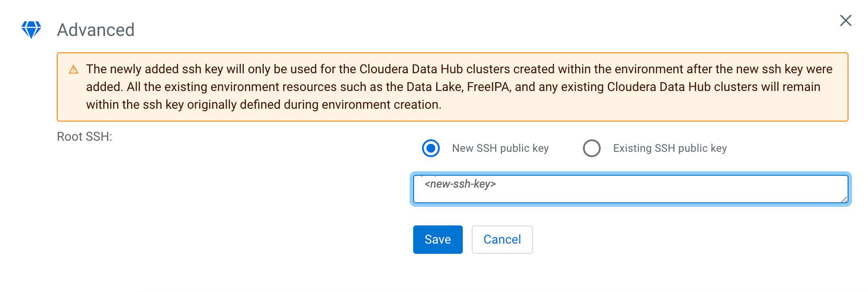This screenshot has height=292, width=868.
Task: Click the "<new-ssh-key>" placeholder text
Action: click(x=460, y=184)
